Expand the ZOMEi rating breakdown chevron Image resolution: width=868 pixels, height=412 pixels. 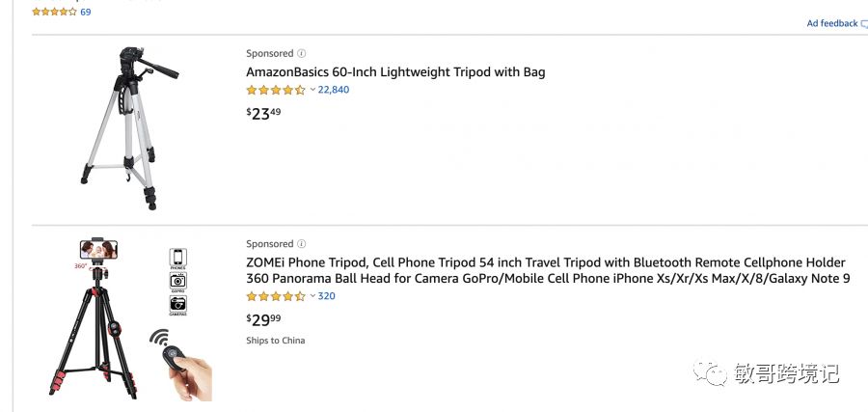(312, 296)
